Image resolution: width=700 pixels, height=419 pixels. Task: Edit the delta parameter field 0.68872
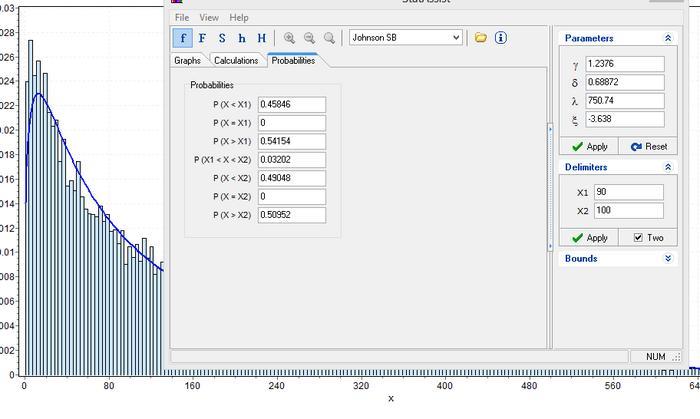tap(625, 82)
